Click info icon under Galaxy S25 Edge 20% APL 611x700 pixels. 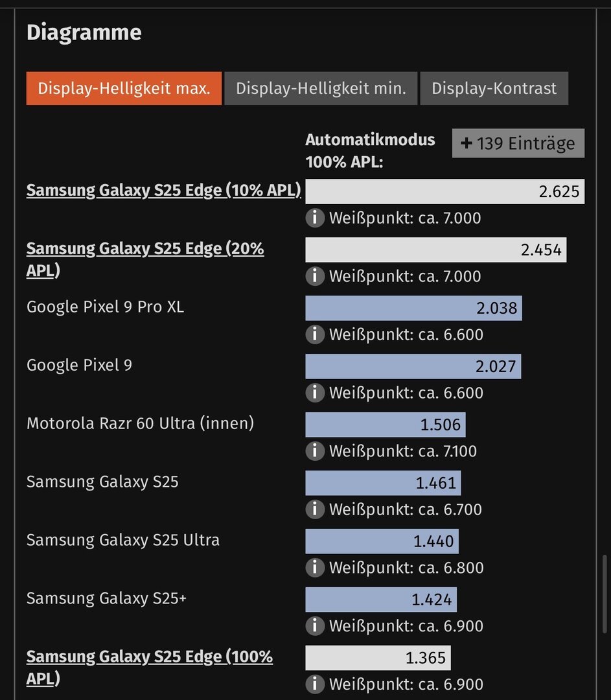point(314,276)
